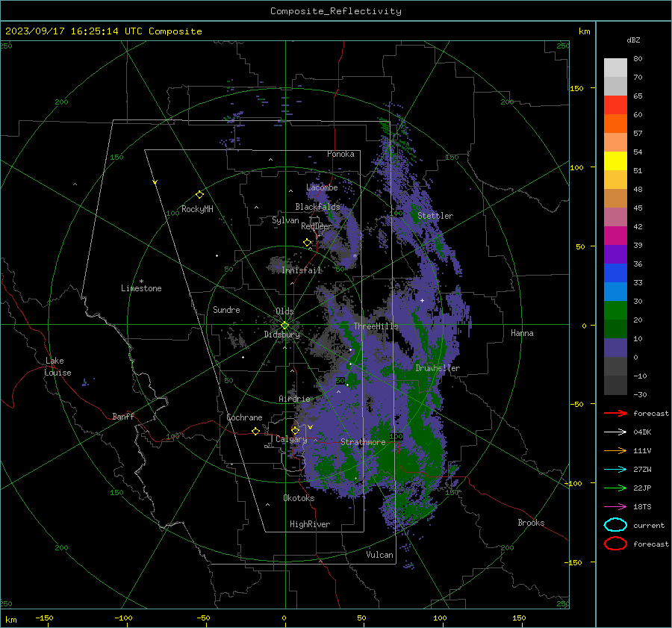Image resolution: width=672 pixels, height=628 pixels.
Task: Click the Sylvan map label
Action: pyautogui.click(x=285, y=220)
